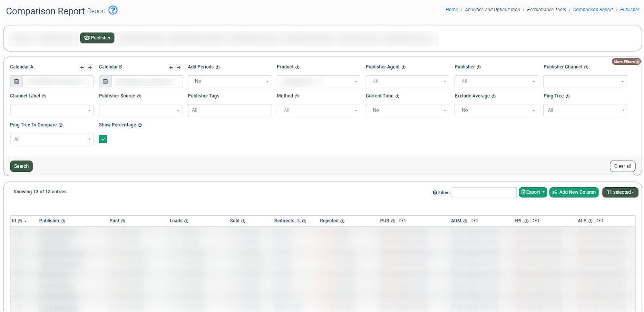
Task: Open the 11 selected columns dropdown
Action: pos(620,192)
